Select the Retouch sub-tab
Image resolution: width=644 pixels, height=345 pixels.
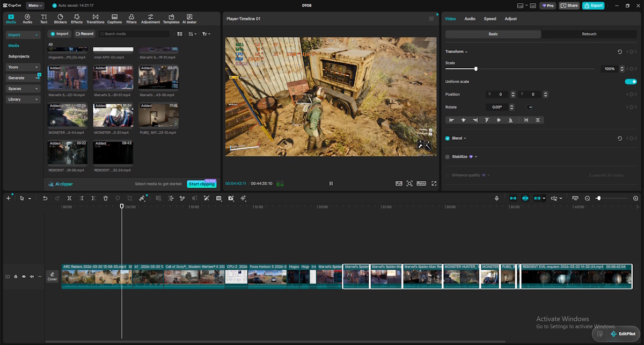click(x=589, y=34)
